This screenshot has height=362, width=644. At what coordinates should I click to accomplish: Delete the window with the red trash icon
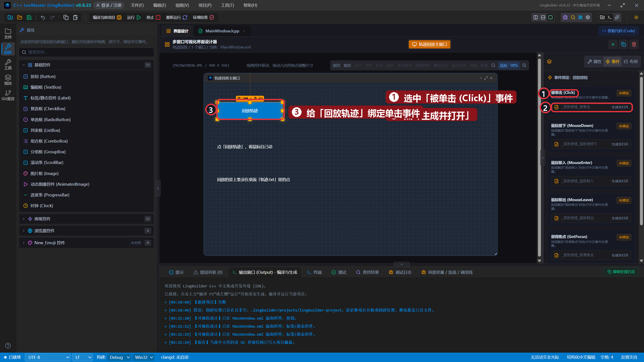(634, 44)
